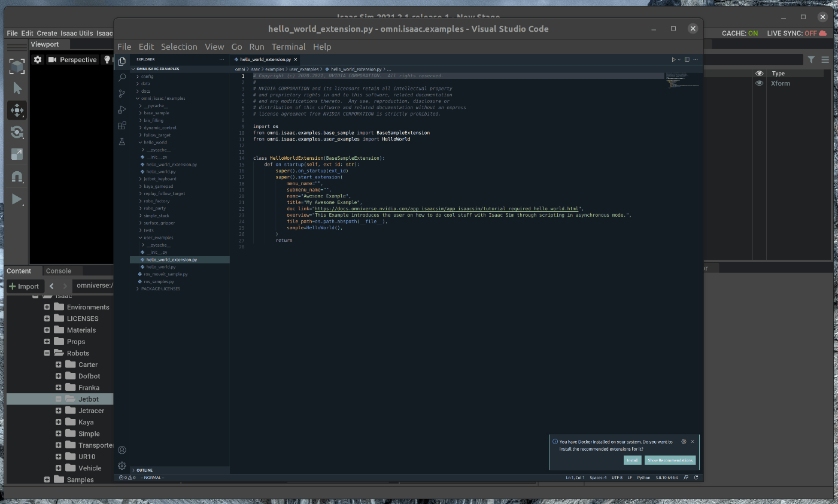Open the Accounts icon in the VS Code activity bar
Image resolution: width=838 pixels, height=504 pixels.
coord(122,450)
